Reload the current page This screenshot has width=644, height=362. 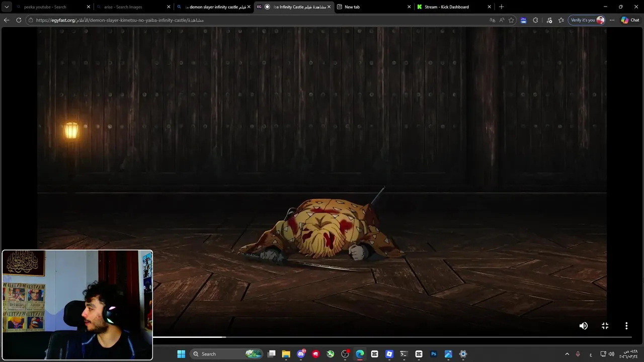(x=19, y=20)
